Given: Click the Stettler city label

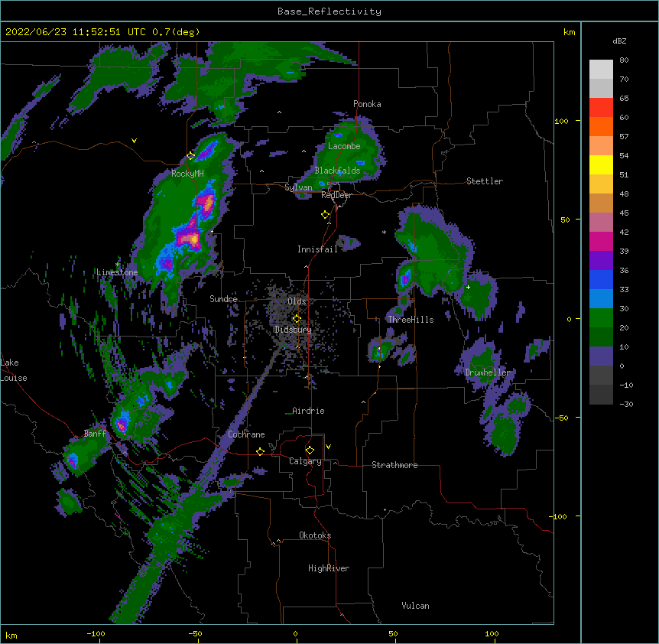Looking at the screenshot, I should [x=485, y=181].
